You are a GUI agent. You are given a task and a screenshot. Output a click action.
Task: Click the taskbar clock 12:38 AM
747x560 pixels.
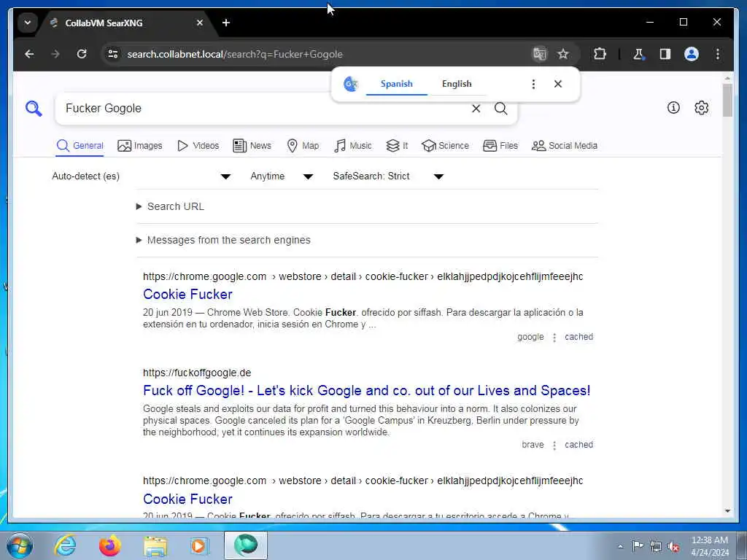(x=709, y=540)
